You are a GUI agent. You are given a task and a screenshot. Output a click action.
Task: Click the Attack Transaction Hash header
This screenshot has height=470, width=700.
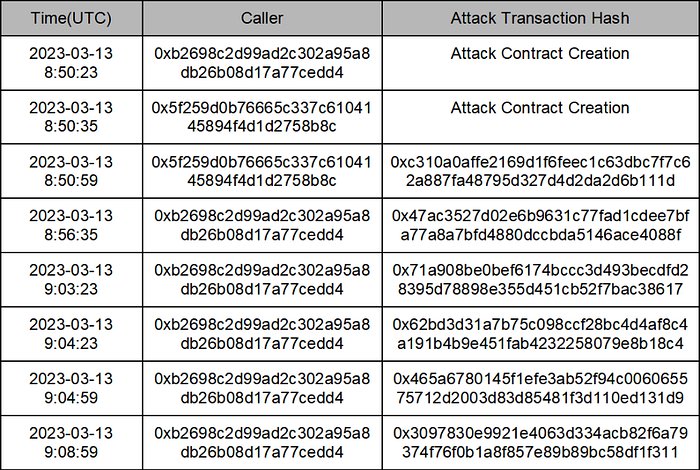[540, 18]
